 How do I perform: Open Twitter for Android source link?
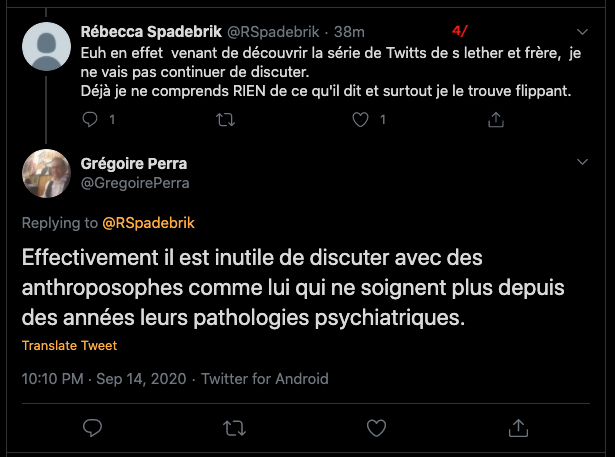point(265,379)
